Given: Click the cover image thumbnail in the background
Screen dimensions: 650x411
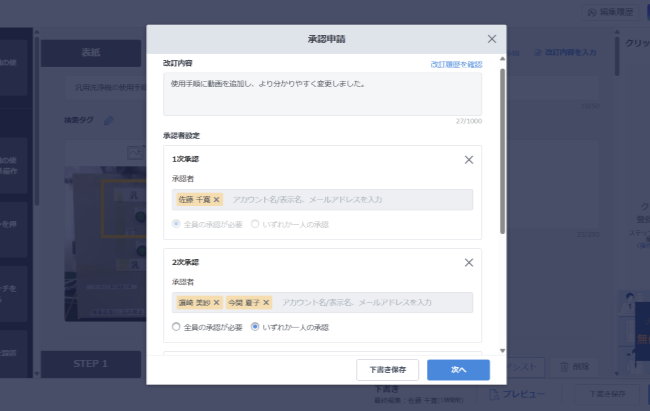Looking at the screenshot, I should click(106, 244).
